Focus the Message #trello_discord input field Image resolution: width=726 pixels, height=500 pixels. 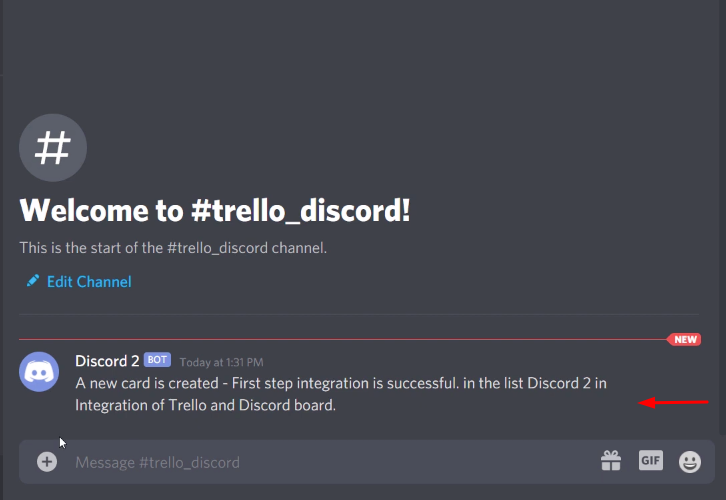(x=332, y=462)
